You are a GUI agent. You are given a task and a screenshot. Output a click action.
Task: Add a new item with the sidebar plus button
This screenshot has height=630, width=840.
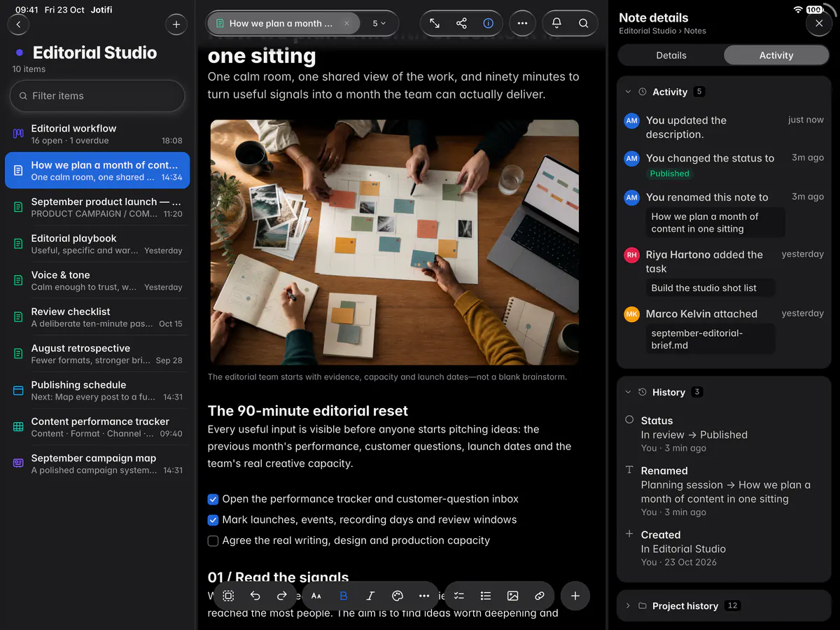pyautogui.click(x=176, y=24)
